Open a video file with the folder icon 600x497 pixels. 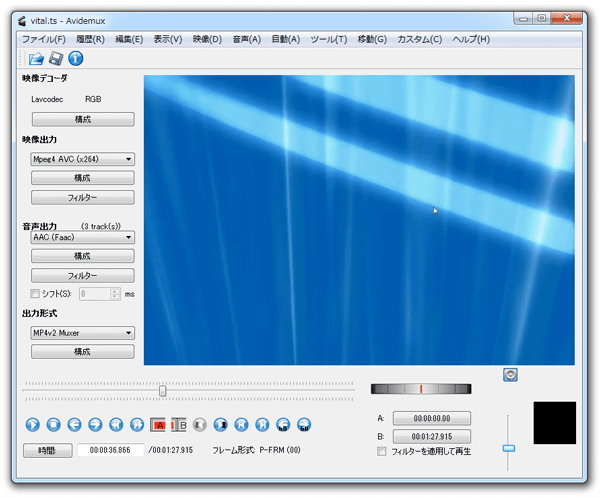[36, 59]
